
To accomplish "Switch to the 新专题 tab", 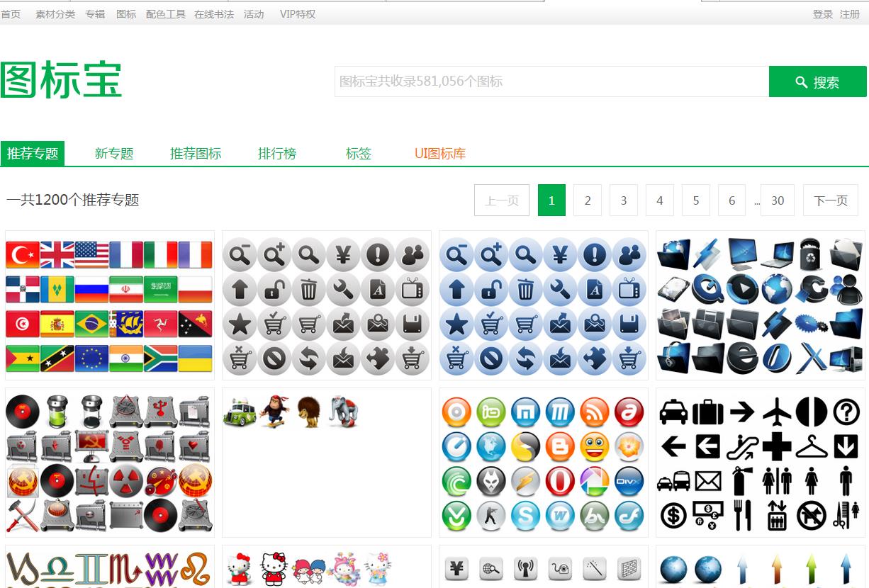I will tap(114, 154).
